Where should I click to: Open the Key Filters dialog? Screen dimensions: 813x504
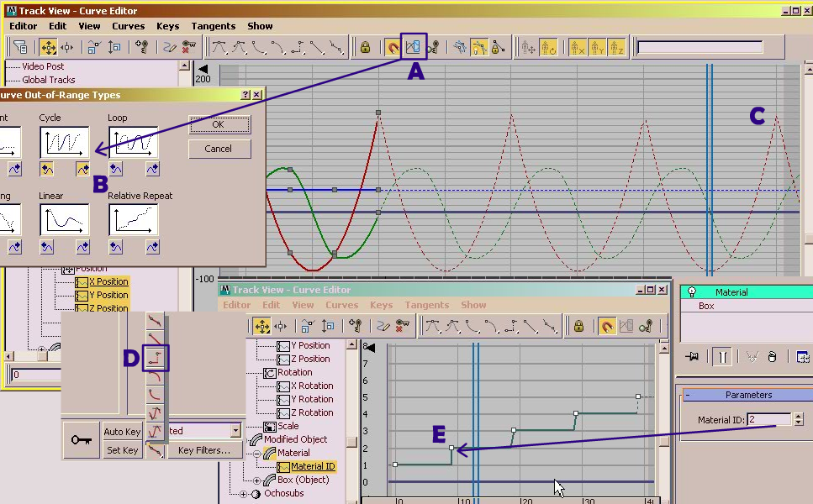pyautogui.click(x=204, y=450)
